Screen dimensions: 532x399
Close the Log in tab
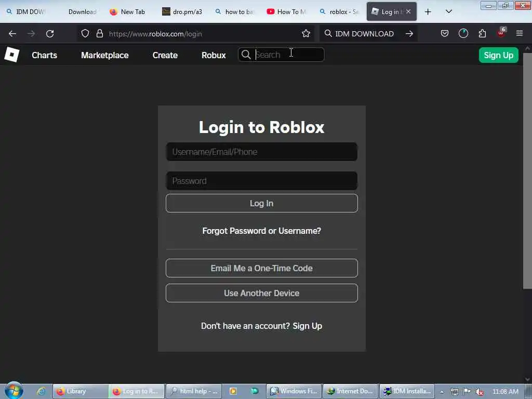[408, 11]
